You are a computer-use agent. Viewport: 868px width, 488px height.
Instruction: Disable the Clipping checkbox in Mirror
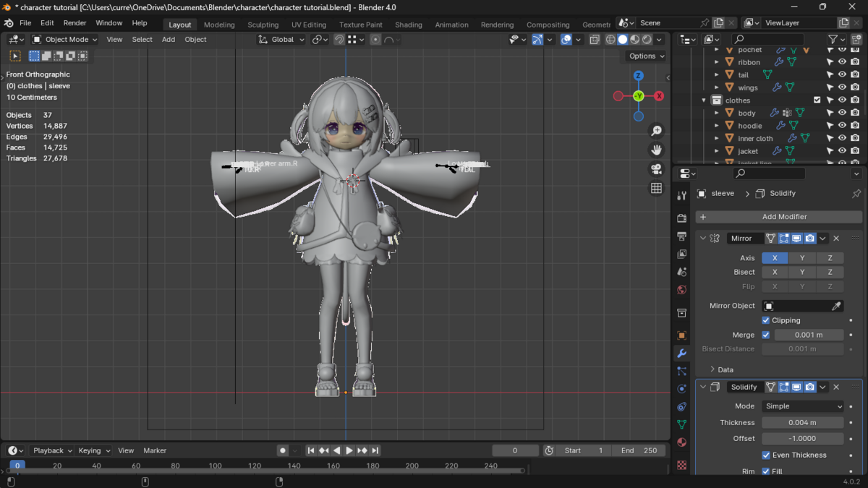766,320
